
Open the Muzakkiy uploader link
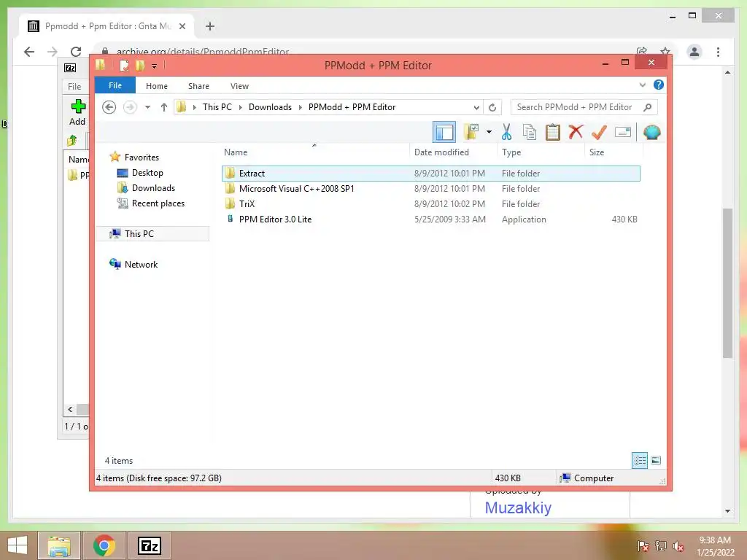pyautogui.click(x=518, y=507)
